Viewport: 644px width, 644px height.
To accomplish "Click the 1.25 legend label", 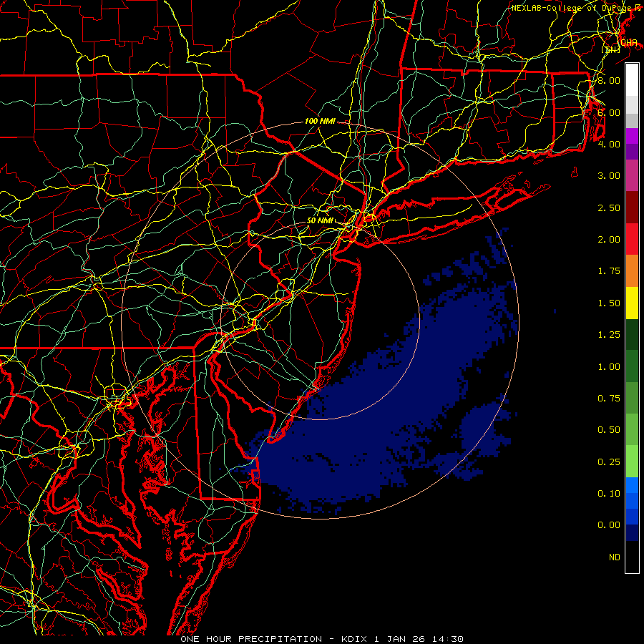I will (609, 335).
